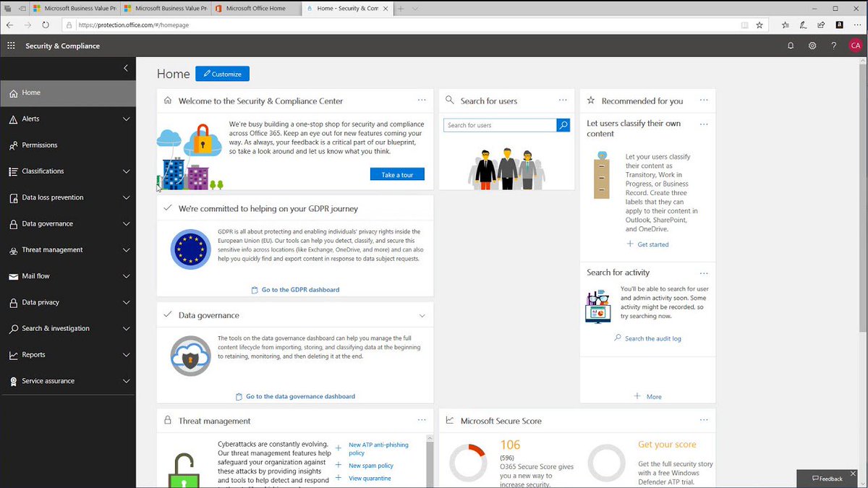Screen dimensions: 868x488
Task: Open the browser favorites hub icon
Action: (786, 25)
